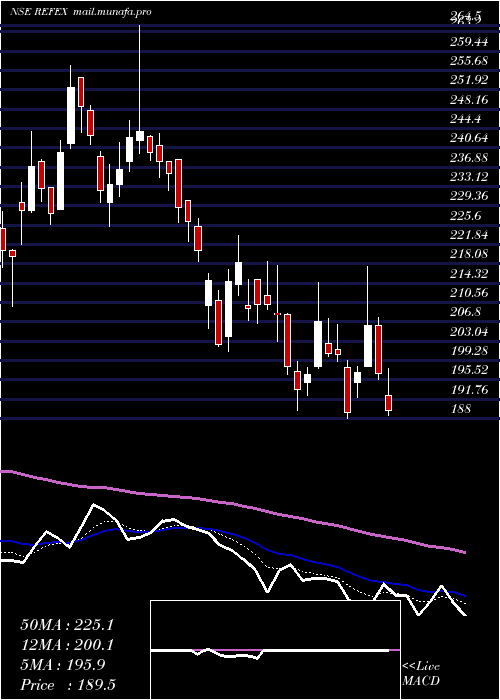The height and width of the screenshot is (700, 500).
Task: Click the last red candle near 189.5
Action: point(388,403)
